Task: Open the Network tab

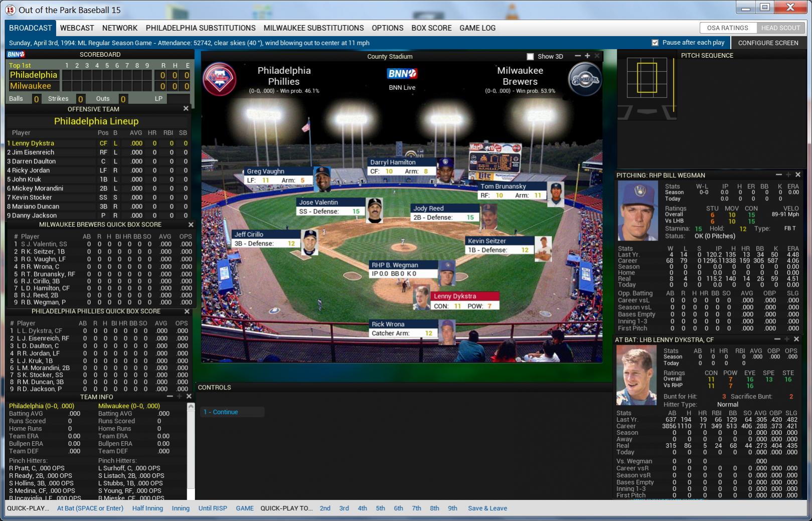Action: click(x=120, y=28)
